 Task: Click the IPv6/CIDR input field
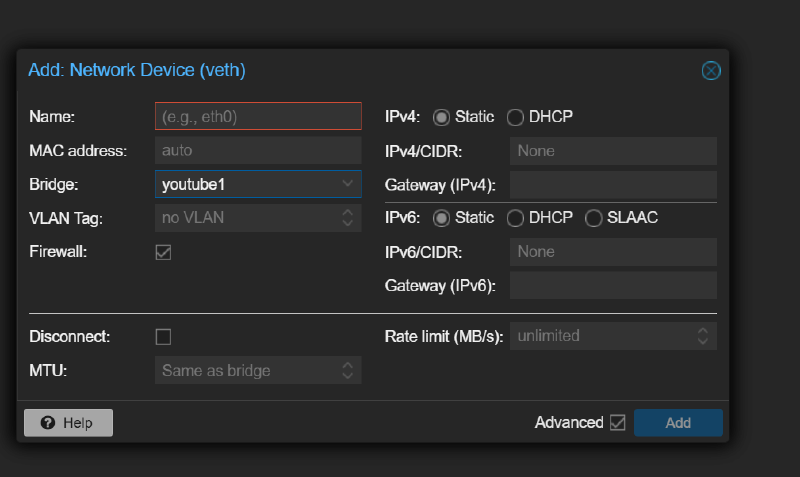612,252
